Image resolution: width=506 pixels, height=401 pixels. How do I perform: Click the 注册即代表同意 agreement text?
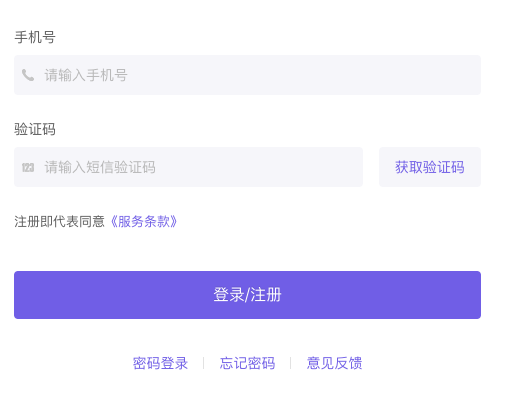(59, 221)
